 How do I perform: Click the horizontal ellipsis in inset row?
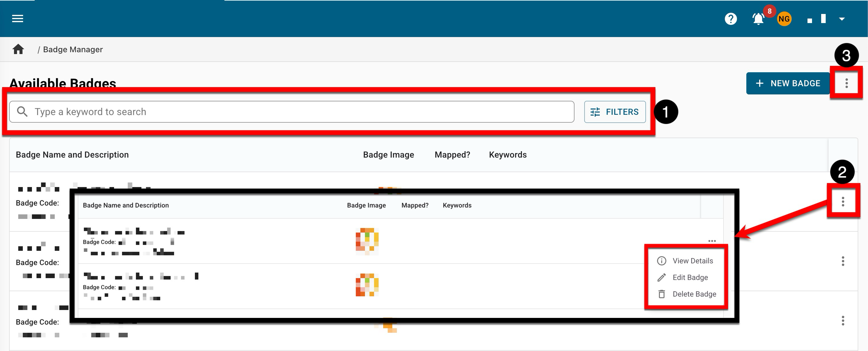pyautogui.click(x=712, y=241)
